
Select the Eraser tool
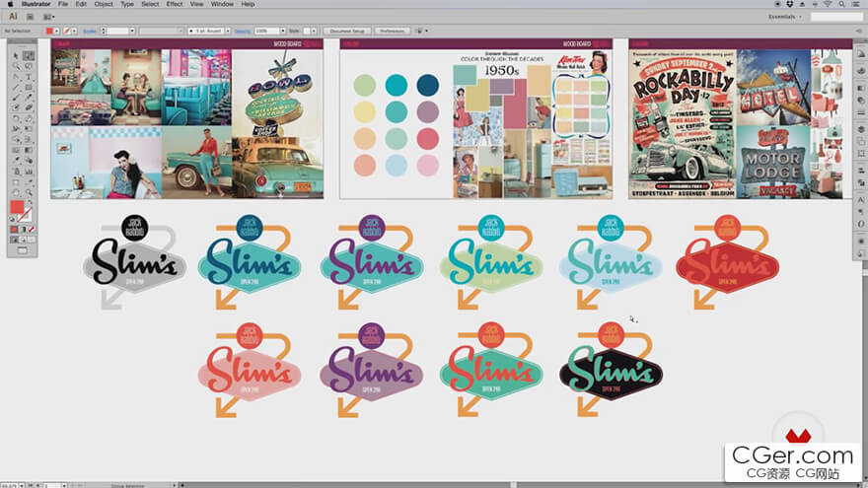29,106
